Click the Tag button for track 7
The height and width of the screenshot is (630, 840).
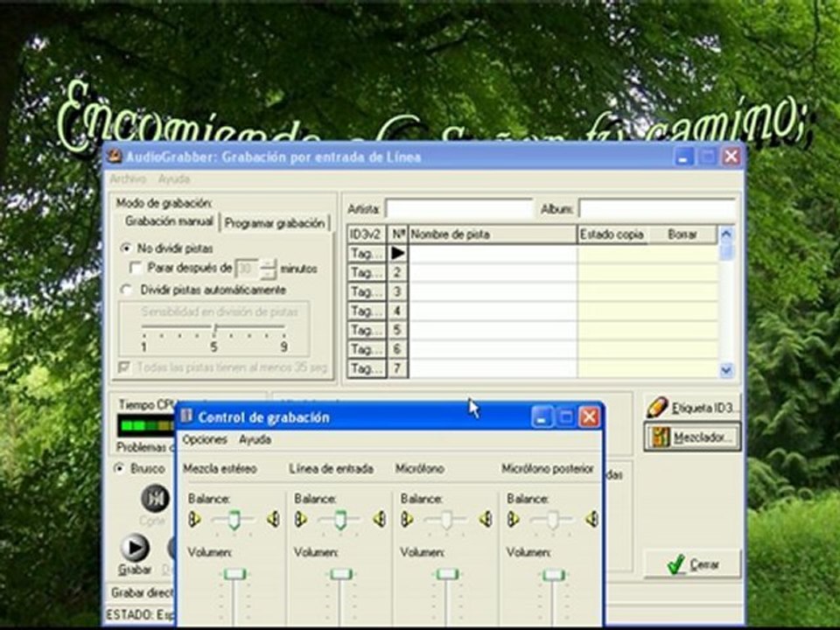tap(367, 368)
